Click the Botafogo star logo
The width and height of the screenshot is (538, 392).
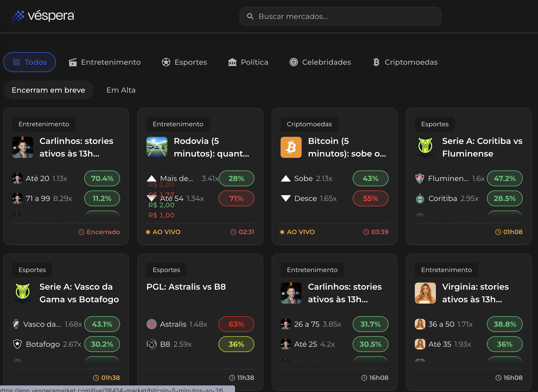click(x=17, y=344)
